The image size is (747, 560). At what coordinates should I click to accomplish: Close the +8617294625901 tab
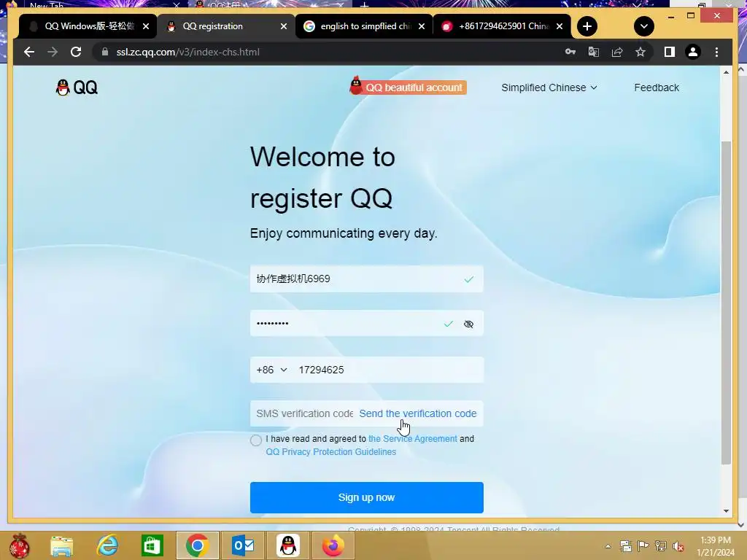tap(560, 26)
